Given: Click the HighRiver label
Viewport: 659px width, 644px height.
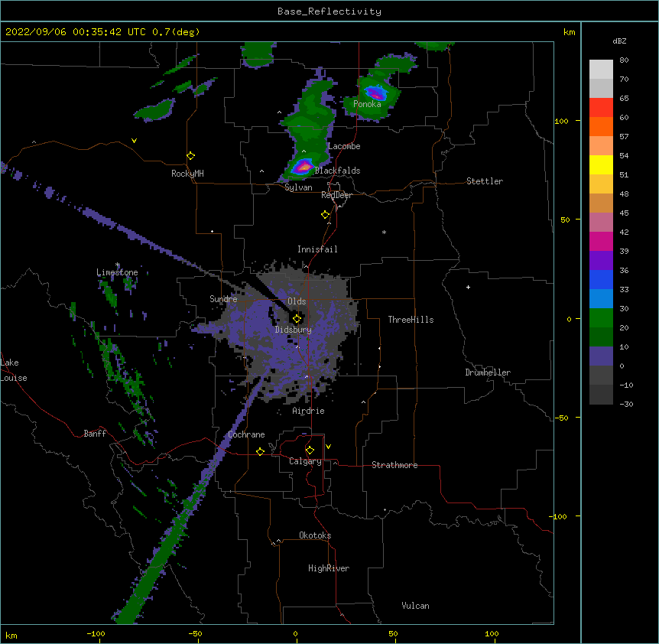Looking at the screenshot, I should click(329, 568).
